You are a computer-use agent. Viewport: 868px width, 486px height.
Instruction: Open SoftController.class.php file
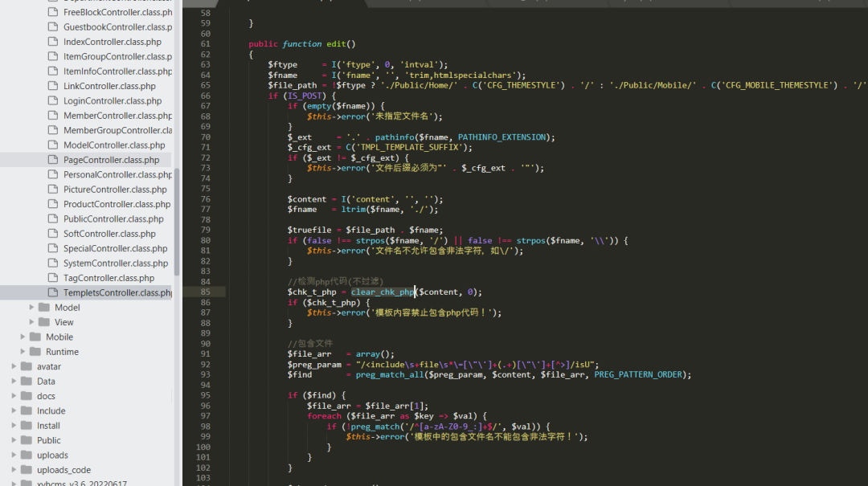pyautogui.click(x=109, y=234)
